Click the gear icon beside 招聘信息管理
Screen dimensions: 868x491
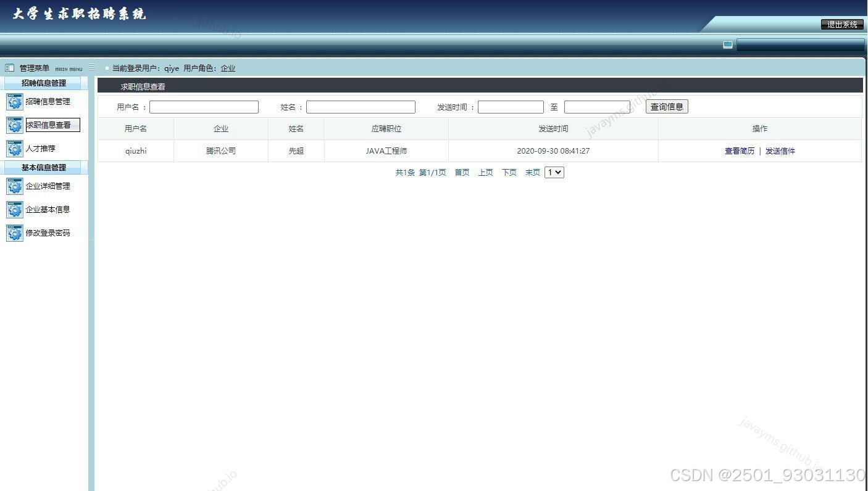click(14, 102)
